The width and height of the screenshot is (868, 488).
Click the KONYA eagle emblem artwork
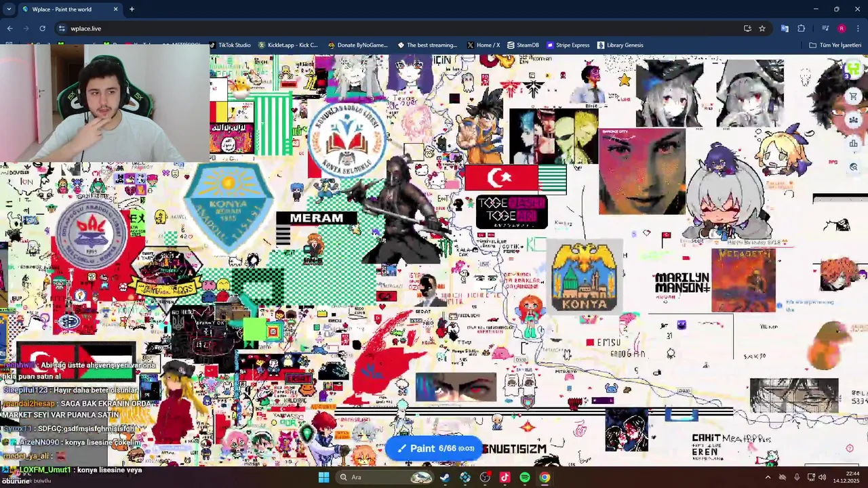(x=584, y=276)
